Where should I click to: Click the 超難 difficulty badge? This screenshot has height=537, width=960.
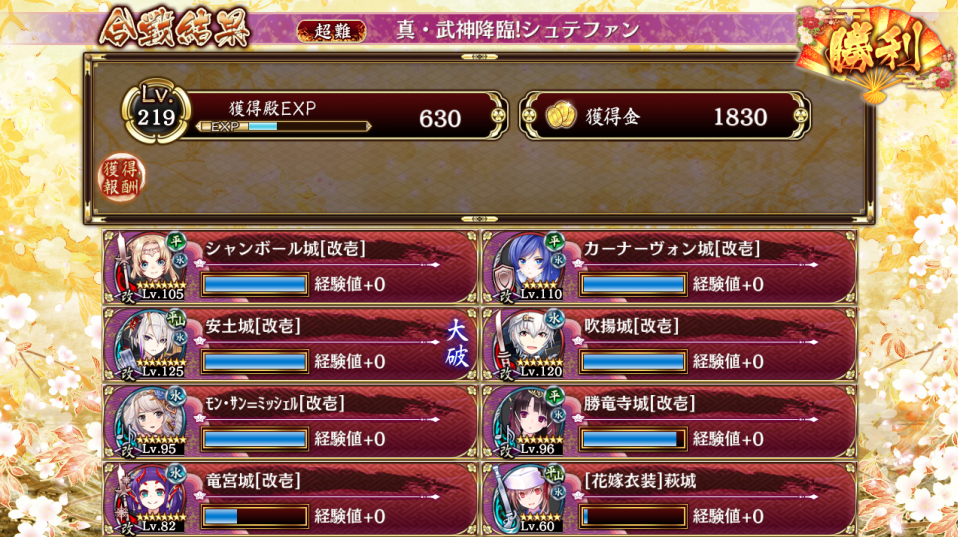(x=331, y=31)
